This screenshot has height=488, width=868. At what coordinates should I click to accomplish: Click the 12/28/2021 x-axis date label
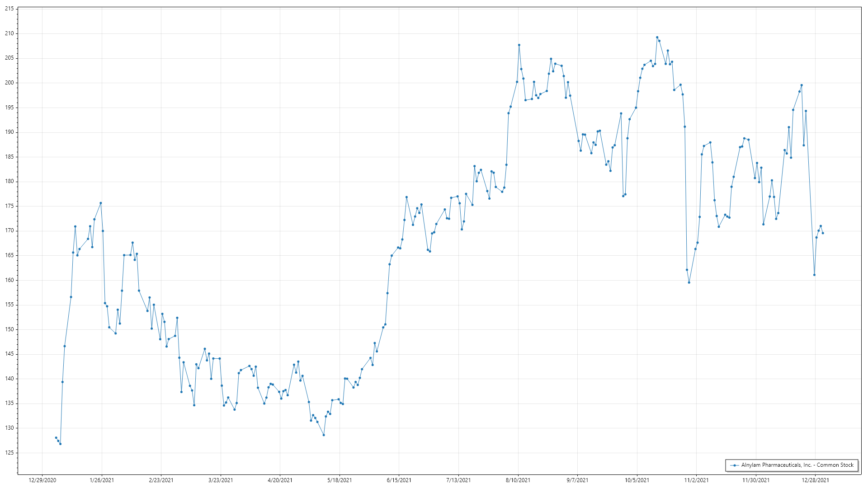click(815, 480)
